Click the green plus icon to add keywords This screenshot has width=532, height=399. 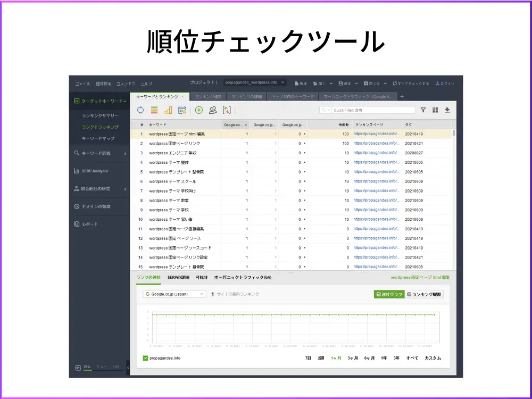(x=199, y=110)
